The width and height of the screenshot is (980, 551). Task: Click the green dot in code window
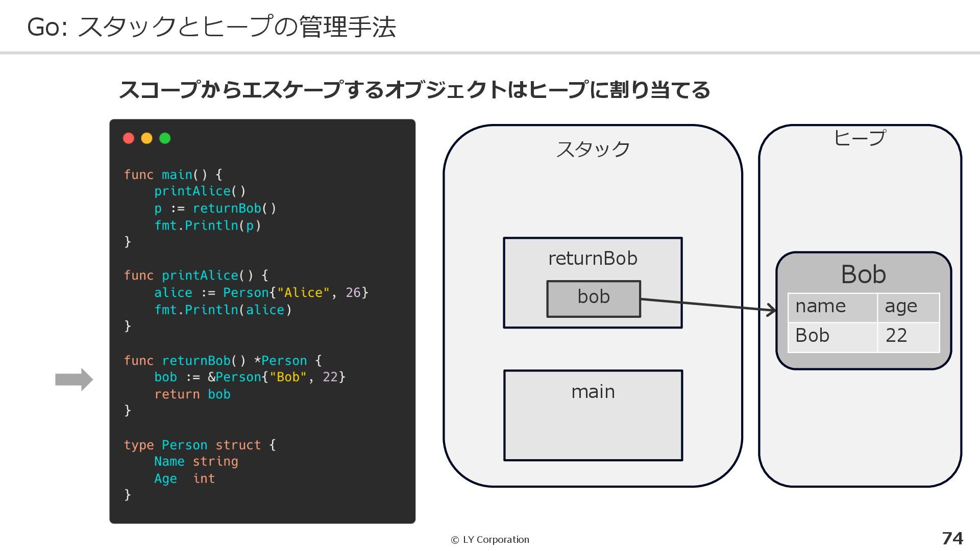pos(165,138)
